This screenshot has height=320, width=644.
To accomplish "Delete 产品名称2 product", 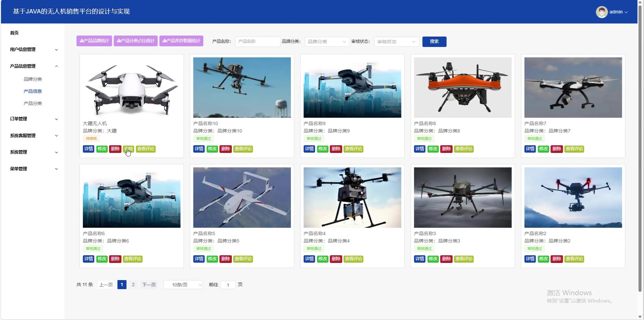I will [557, 259].
